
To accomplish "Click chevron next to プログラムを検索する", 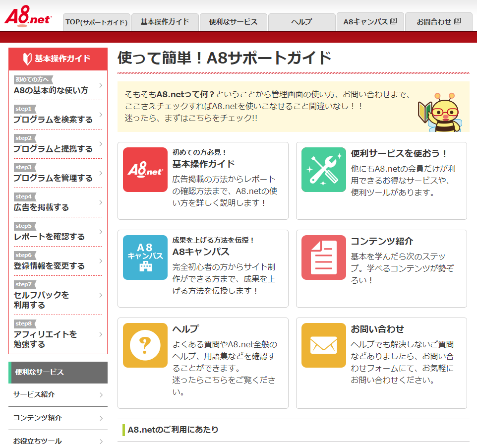I will [101, 115].
